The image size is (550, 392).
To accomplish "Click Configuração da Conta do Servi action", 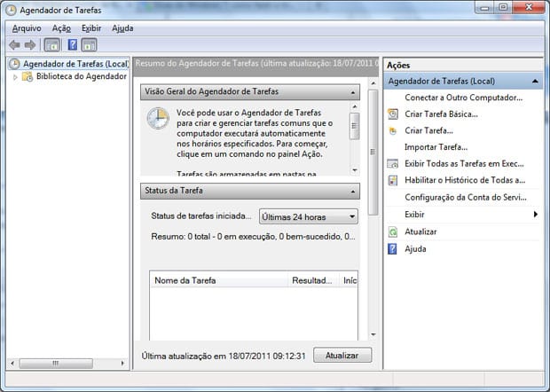I will 466,198.
